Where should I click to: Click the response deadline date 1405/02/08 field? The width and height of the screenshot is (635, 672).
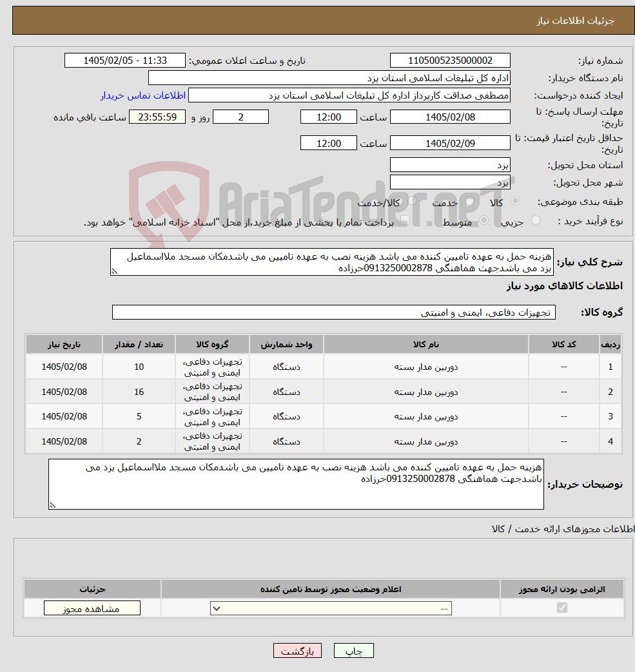click(450, 117)
